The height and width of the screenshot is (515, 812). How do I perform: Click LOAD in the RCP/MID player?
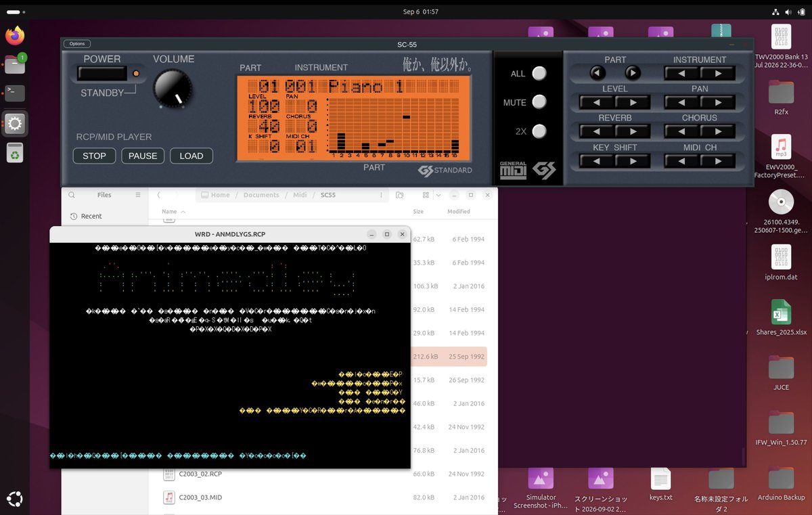pyautogui.click(x=191, y=156)
